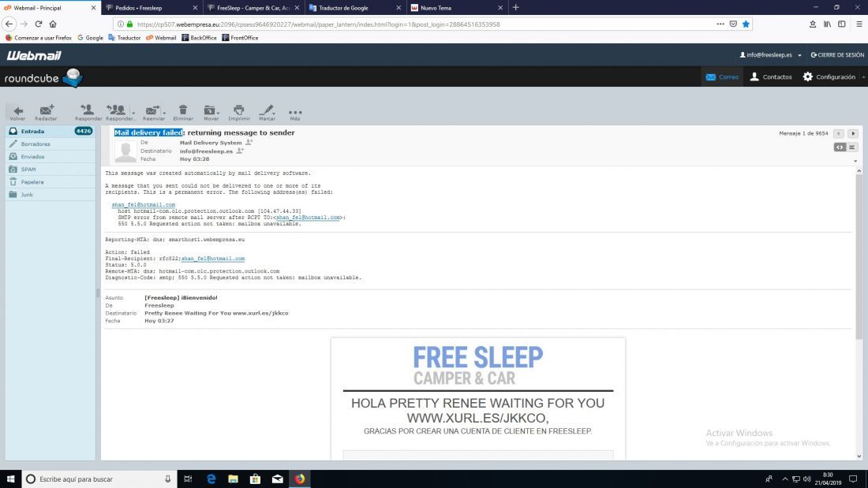This screenshot has width=868, height=488.
Task: Open the Reenviar options arrow
Action: coord(164,113)
